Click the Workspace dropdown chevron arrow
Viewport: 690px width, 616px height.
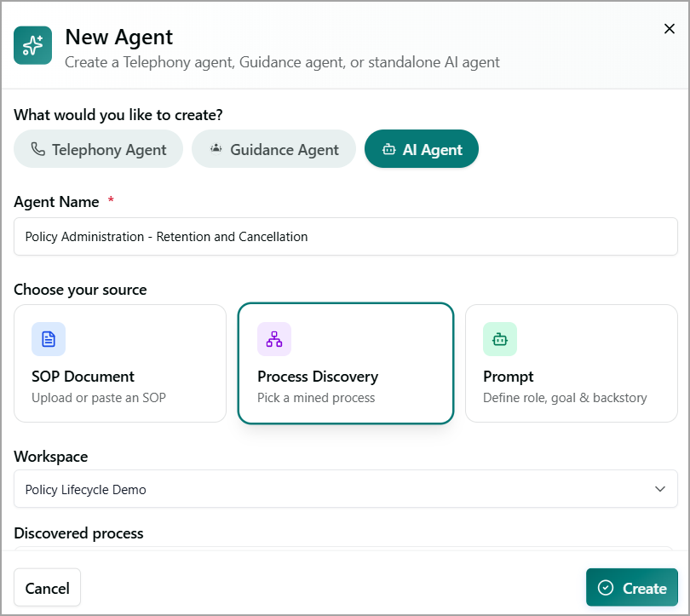[659, 489]
